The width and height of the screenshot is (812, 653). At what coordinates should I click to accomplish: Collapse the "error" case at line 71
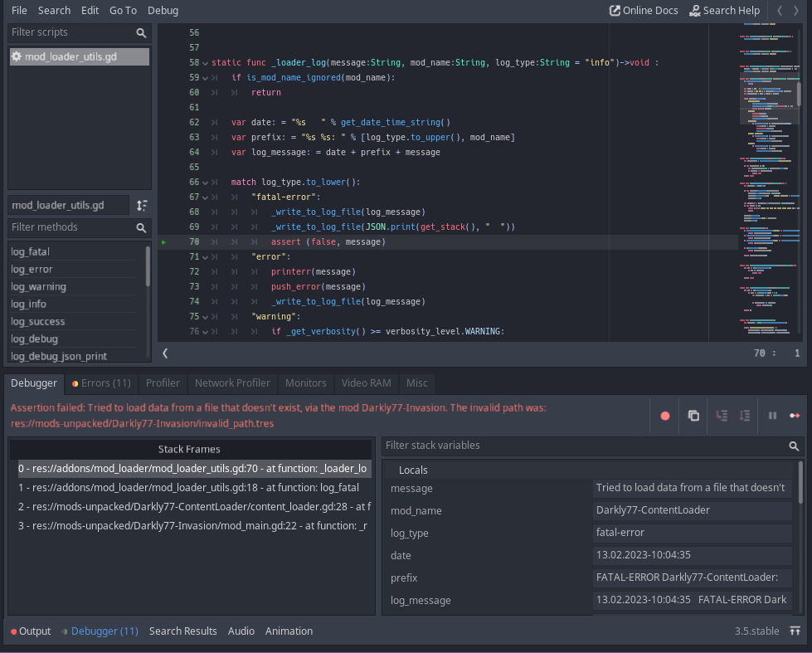[205, 257]
